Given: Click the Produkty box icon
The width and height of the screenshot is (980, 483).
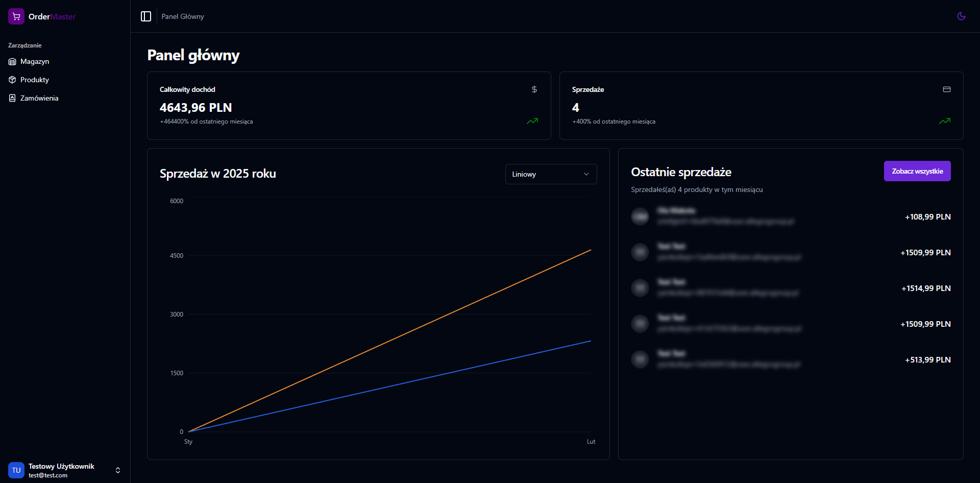Looking at the screenshot, I should click(x=12, y=80).
